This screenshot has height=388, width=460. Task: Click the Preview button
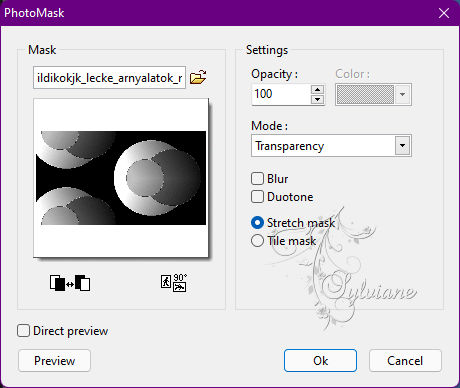pyautogui.click(x=54, y=361)
